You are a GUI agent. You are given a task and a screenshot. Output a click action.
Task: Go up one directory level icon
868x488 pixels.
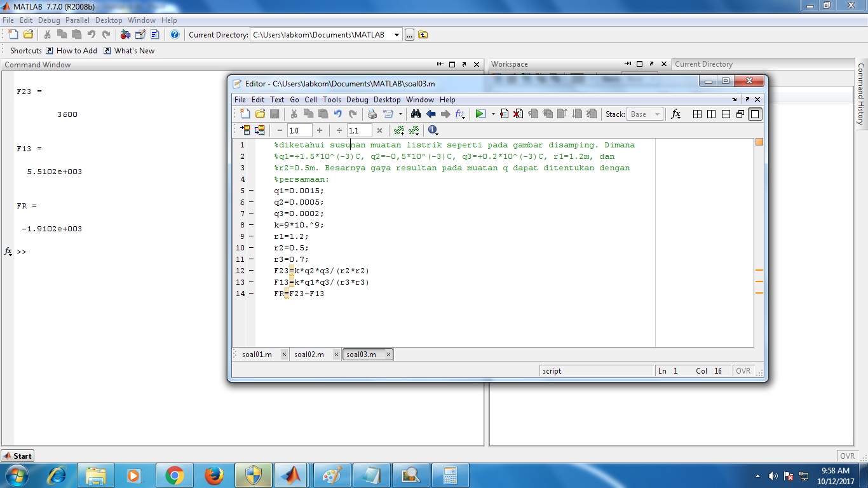423,34
